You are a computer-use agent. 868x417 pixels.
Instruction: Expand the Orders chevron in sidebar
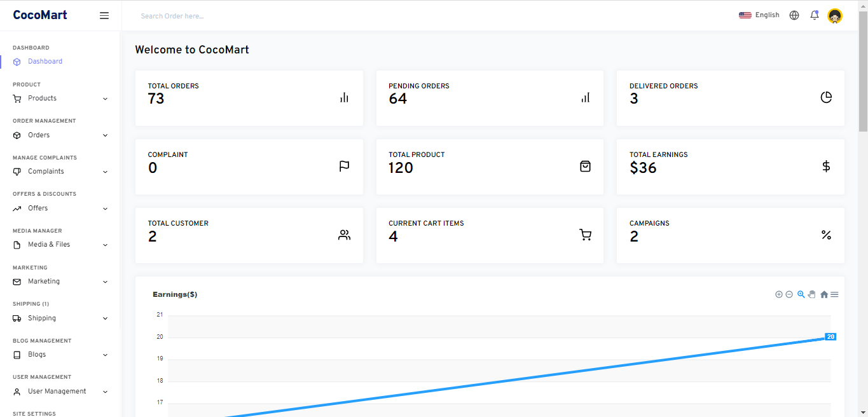click(106, 135)
